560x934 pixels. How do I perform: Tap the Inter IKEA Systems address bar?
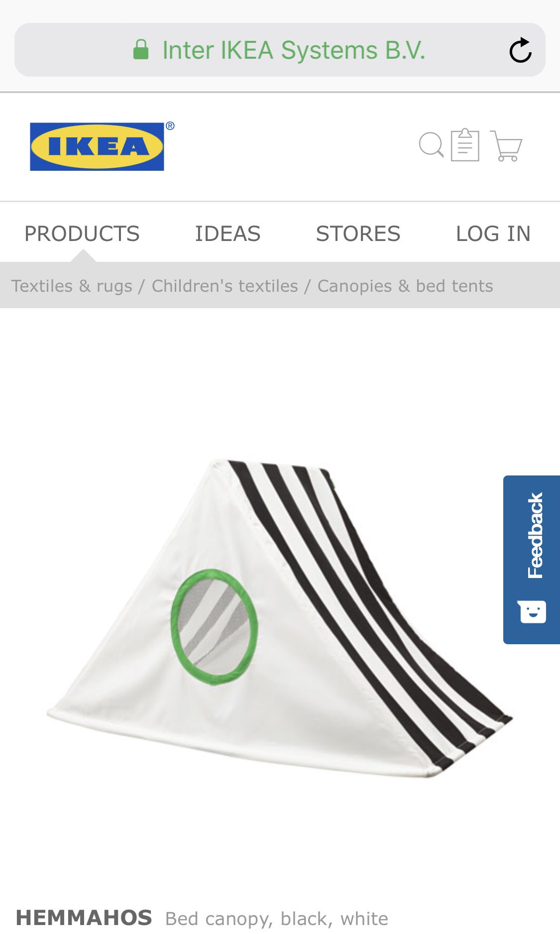tap(280, 50)
